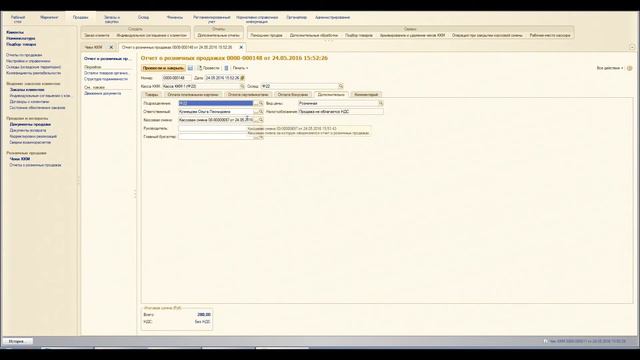Switch to the Оплата бонусами tab

[x=293, y=95]
